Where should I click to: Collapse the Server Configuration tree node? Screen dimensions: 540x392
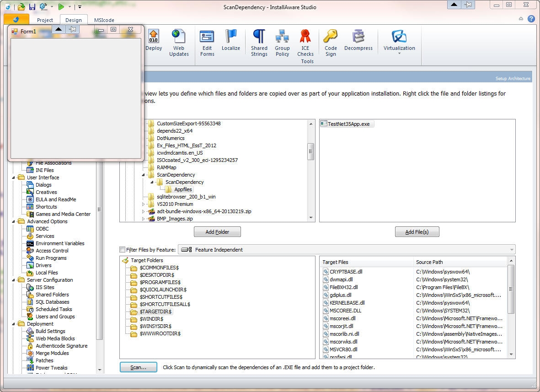click(14, 280)
